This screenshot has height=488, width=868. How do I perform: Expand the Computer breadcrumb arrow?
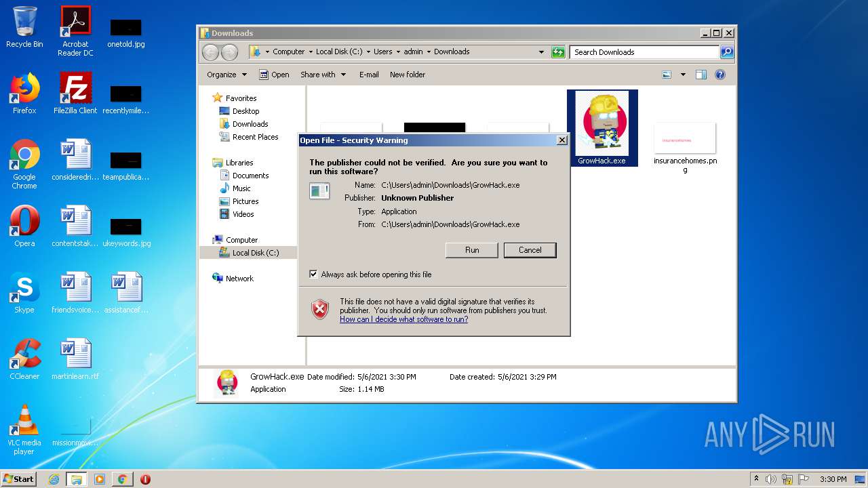[x=311, y=52]
